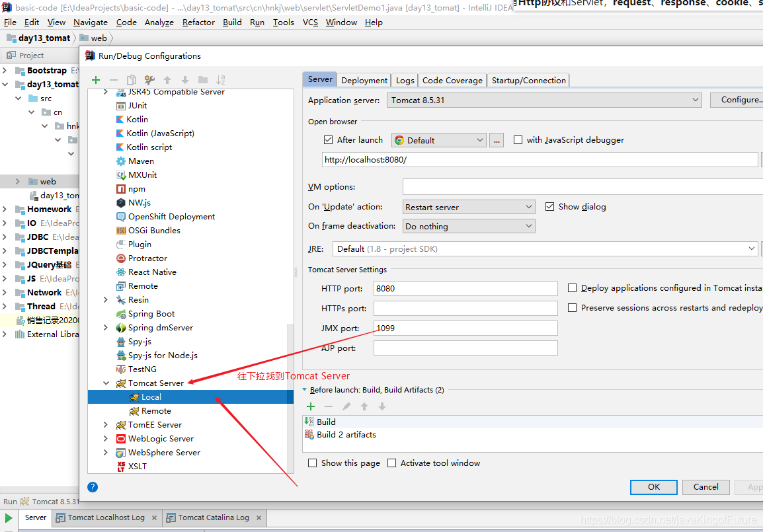The width and height of the screenshot is (763, 532).
Task: Expand Resin tree node
Action: click(106, 300)
